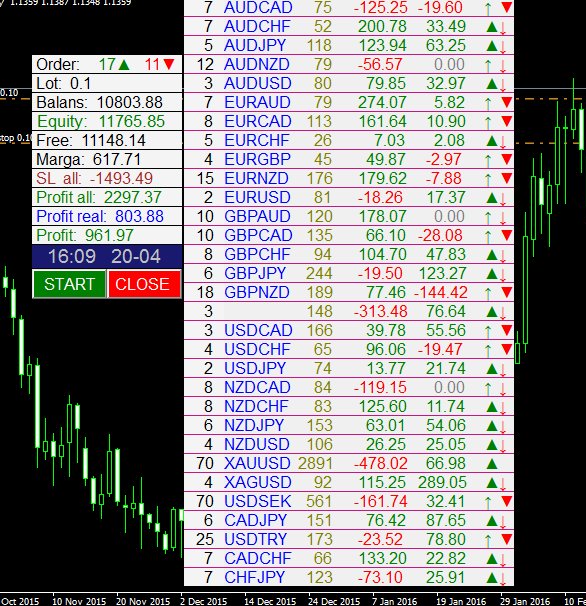This screenshot has height=606, width=586.
Task: Click the green up triangle in NZDCHF row
Action: point(492,407)
